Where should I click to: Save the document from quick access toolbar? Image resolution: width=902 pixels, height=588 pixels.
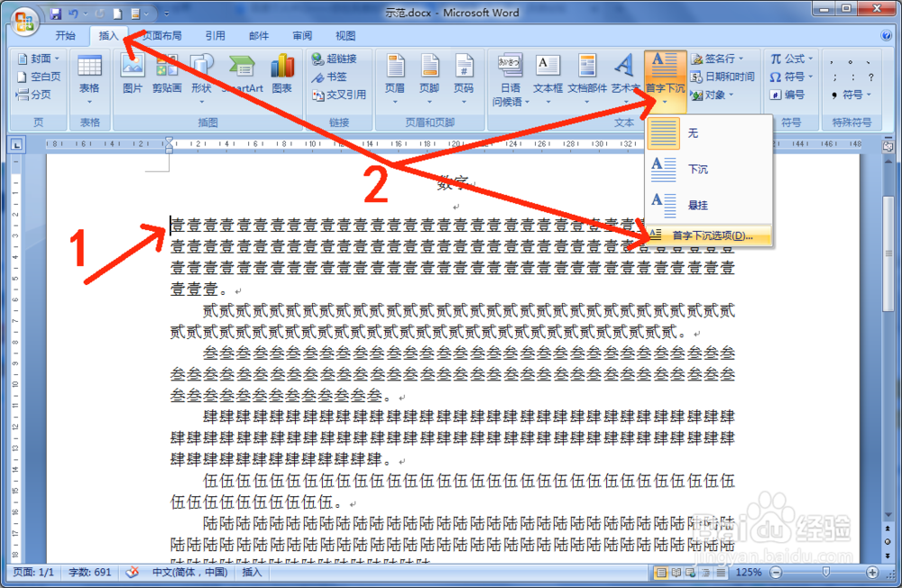[x=55, y=14]
